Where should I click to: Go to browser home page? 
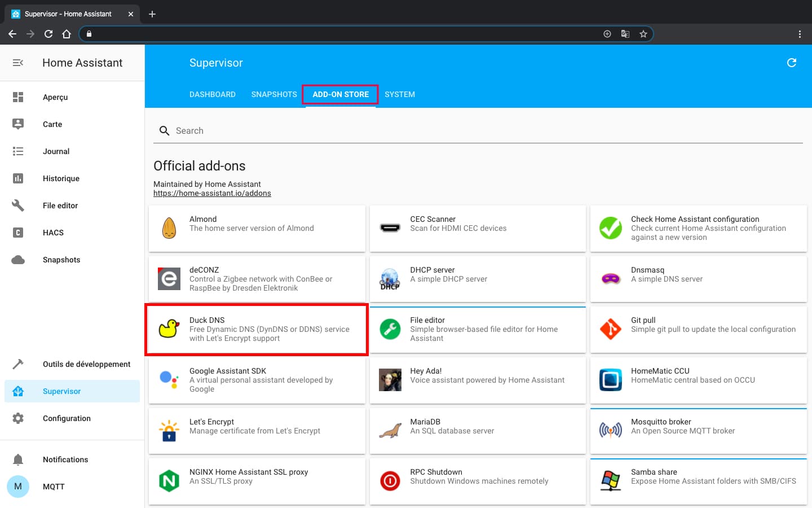point(67,34)
